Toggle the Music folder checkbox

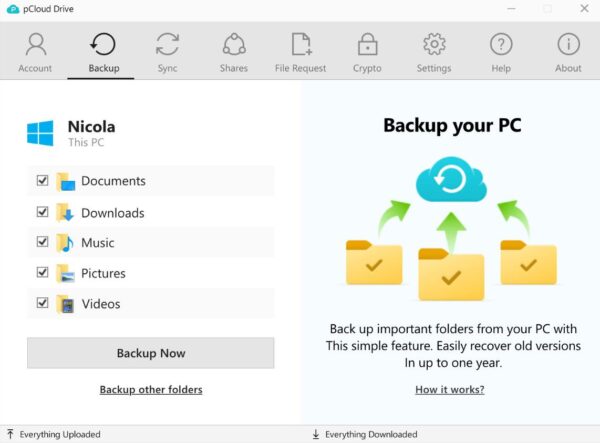tap(42, 242)
